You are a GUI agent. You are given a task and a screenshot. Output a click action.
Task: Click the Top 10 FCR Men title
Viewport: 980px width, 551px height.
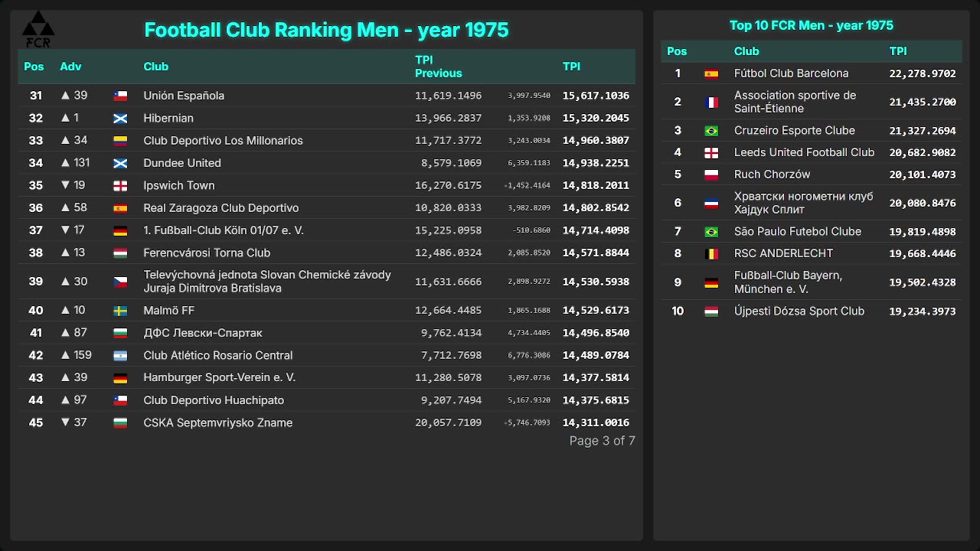[x=812, y=25]
